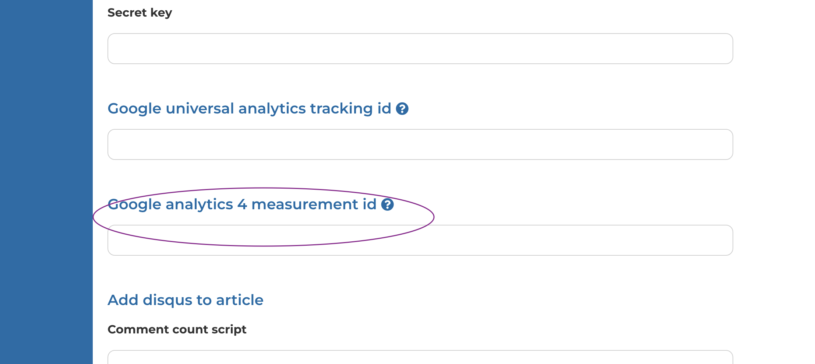
Task: Click the word article in disqus heading
Action: pyautogui.click(x=240, y=300)
